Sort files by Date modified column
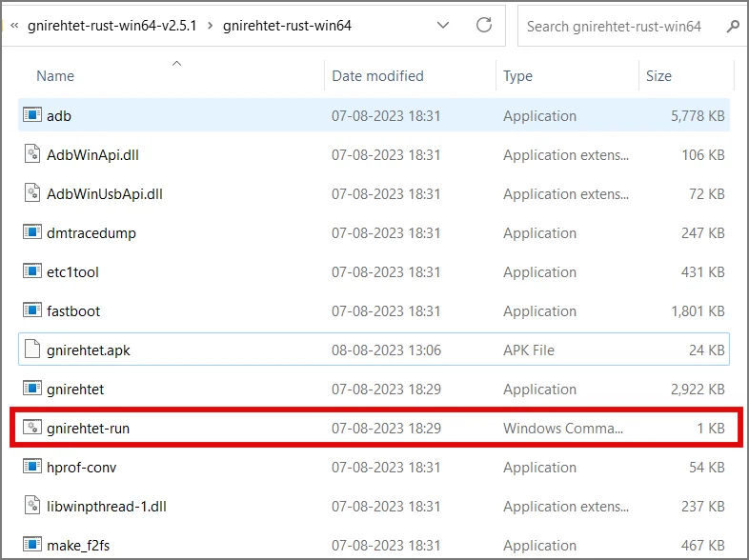Screen dimensions: 749x560 pyautogui.click(x=377, y=76)
